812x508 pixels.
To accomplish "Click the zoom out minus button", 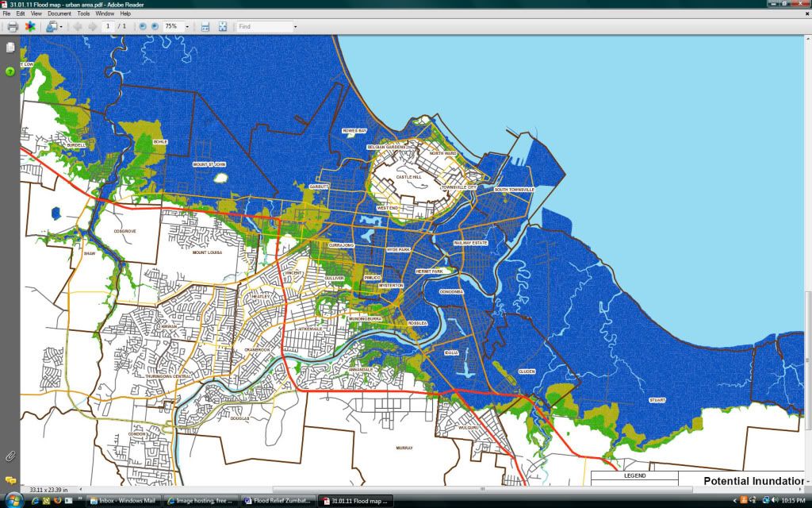I will pyautogui.click(x=143, y=26).
